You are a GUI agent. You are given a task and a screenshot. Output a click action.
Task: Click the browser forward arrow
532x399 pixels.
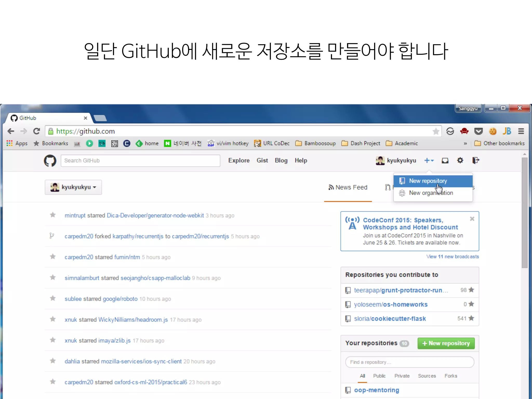coord(24,131)
